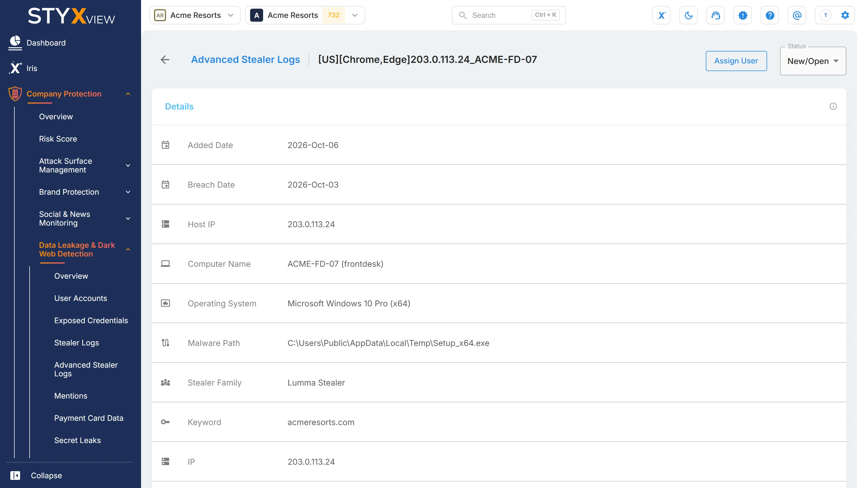Click the Details info circle icon
Screen dimensions: 868x488
tap(833, 107)
